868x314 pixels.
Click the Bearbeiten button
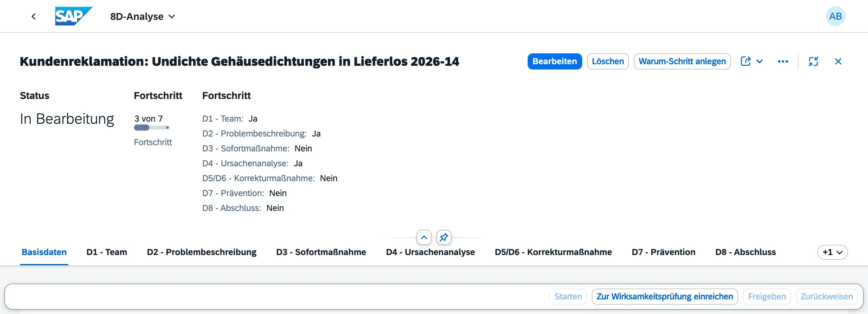[x=555, y=61]
